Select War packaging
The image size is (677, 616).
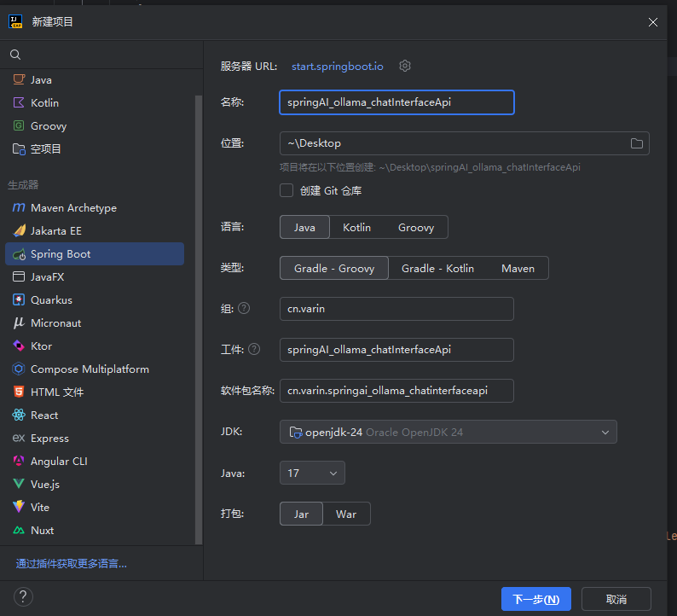click(346, 514)
